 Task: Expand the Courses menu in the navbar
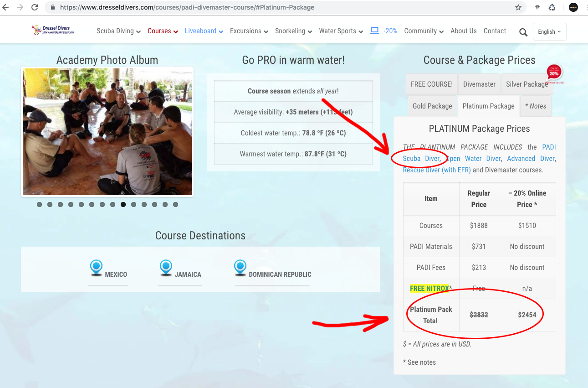tap(163, 31)
